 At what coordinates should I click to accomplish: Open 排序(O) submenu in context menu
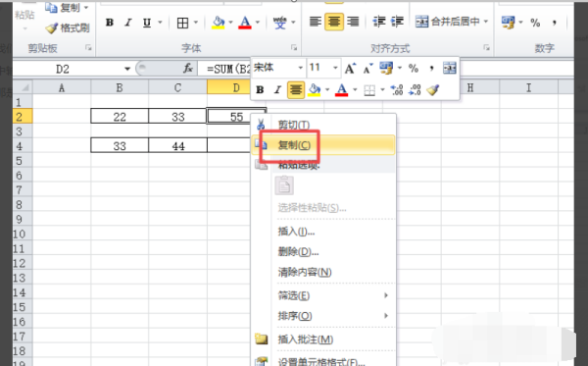coord(323,316)
